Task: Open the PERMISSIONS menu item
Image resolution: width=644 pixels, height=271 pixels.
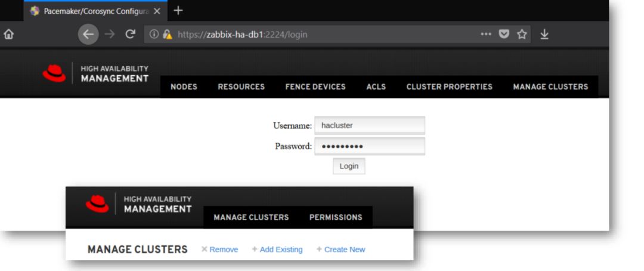Action: [x=336, y=217]
